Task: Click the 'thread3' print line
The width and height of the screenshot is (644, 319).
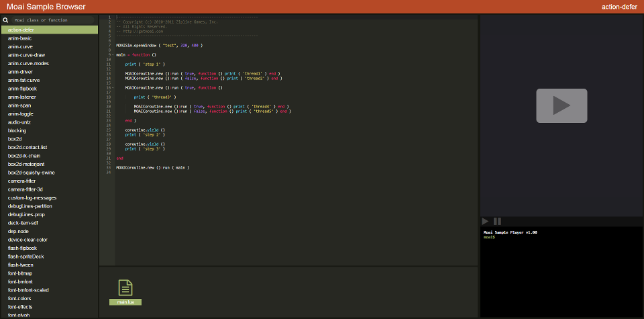Action: [x=155, y=97]
